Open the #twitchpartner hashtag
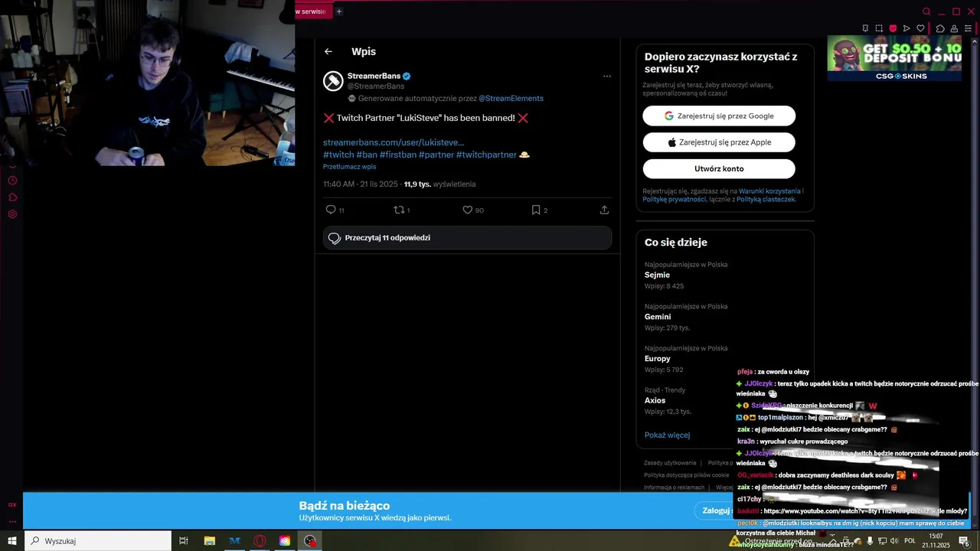This screenshot has height=551, width=980. (486, 155)
